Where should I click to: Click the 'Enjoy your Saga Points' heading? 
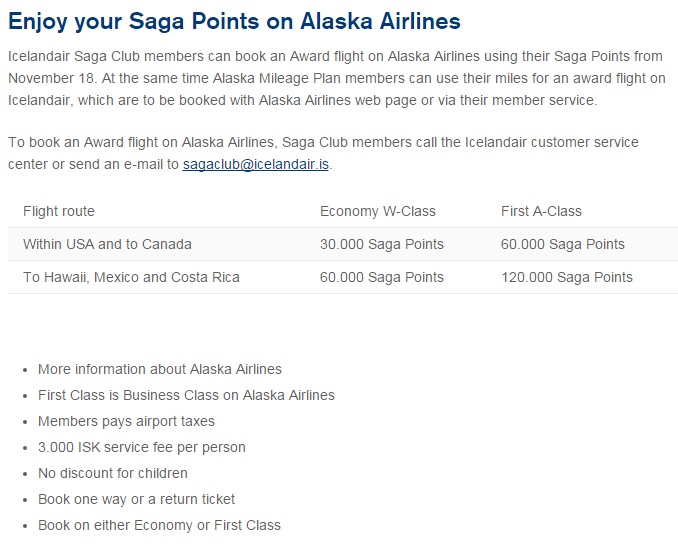[234, 20]
